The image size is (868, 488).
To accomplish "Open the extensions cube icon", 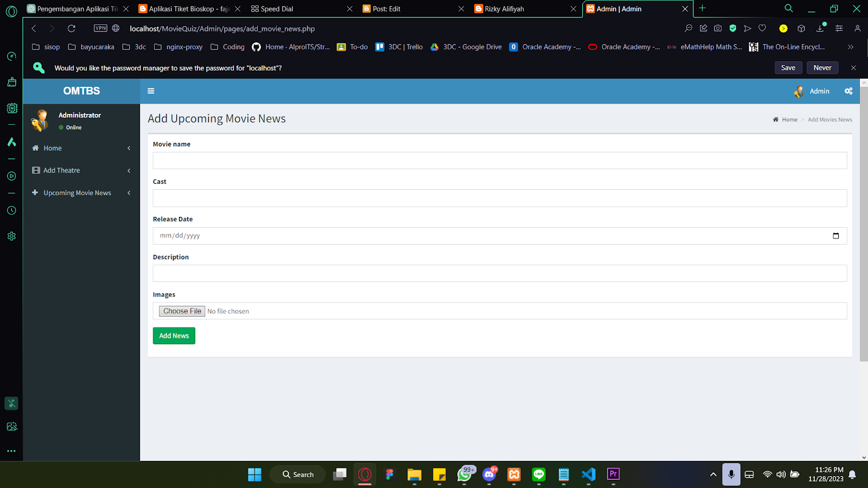I will coord(801,28).
